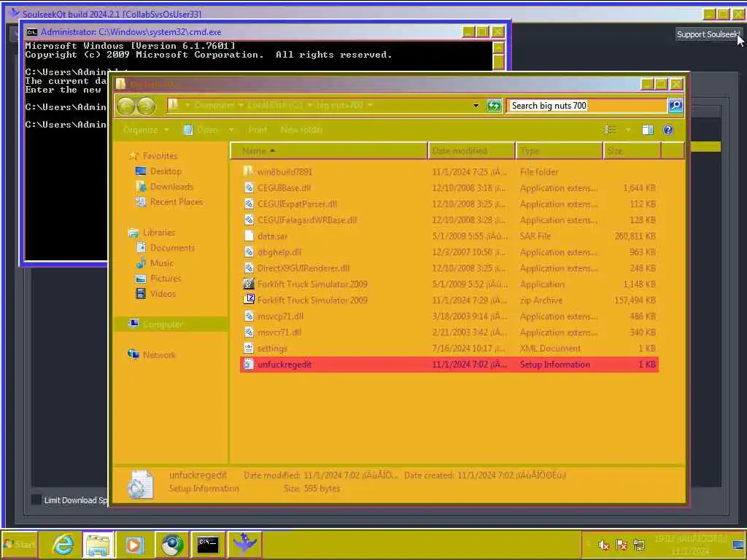The height and width of the screenshot is (560, 747).
Task: Open Internet Explorer from taskbar
Action: (x=63, y=544)
